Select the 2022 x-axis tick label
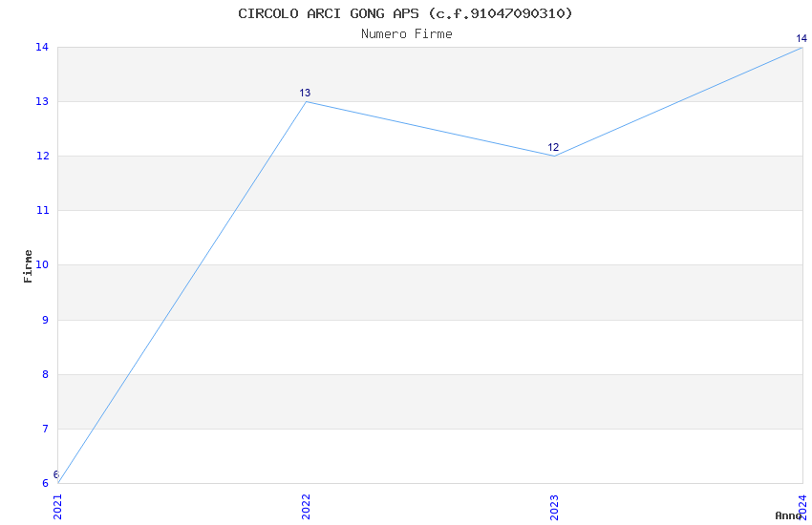Screen dimensions: 812x525 [x=306, y=506]
